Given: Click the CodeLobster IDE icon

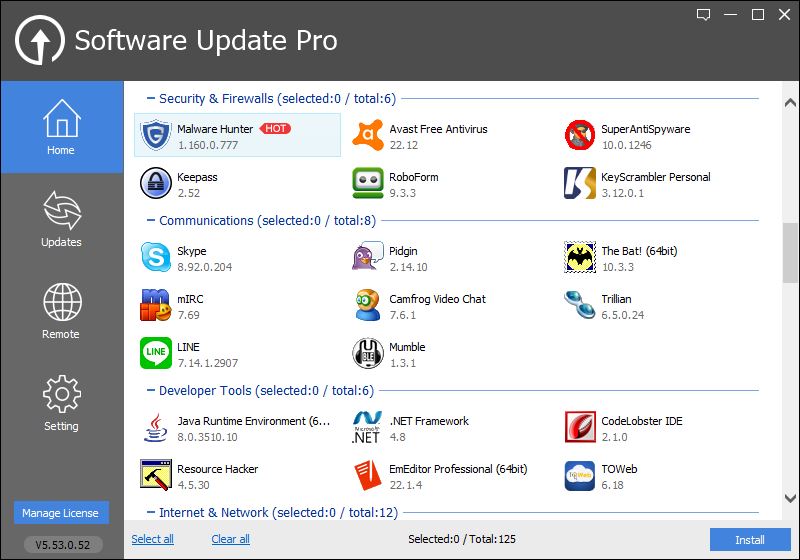Looking at the screenshot, I should click(x=580, y=427).
